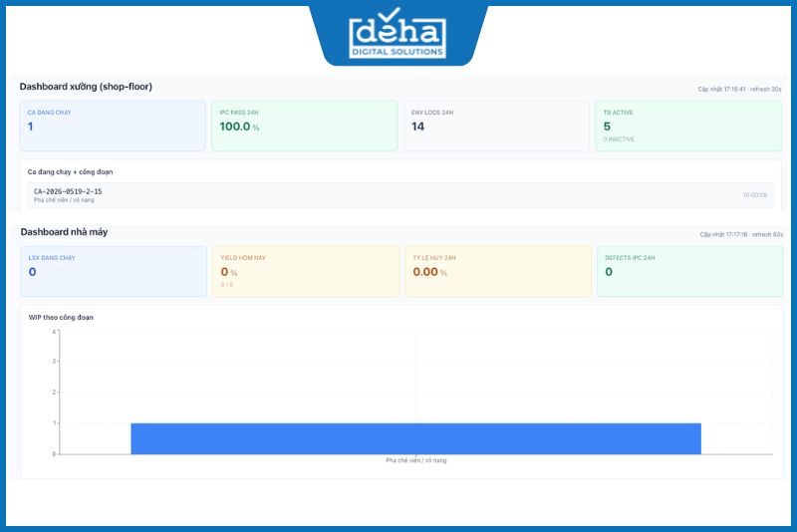Open the TỶ LỆ HUỶ 24H card
This screenshot has width=797, height=532.
pyautogui.click(x=497, y=271)
